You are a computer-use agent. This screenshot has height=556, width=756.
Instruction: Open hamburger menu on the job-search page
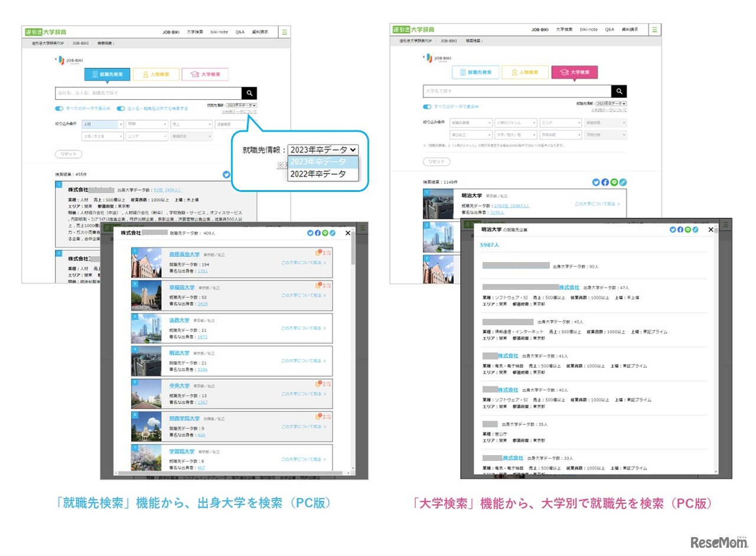click(x=284, y=32)
